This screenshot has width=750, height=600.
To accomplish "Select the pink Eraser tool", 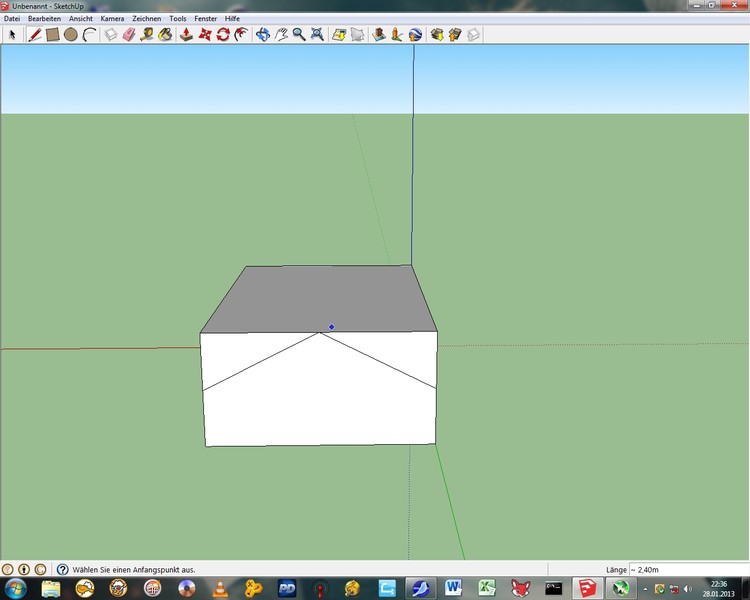I will point(129,34).
